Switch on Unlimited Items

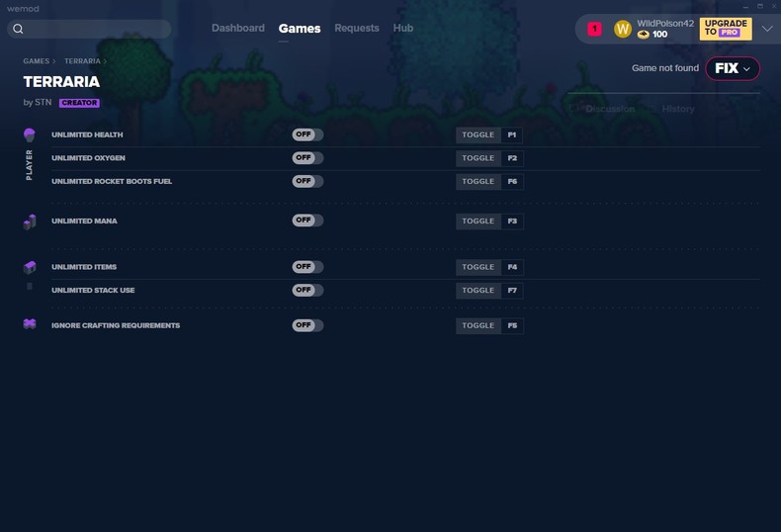tap(307, 267)
